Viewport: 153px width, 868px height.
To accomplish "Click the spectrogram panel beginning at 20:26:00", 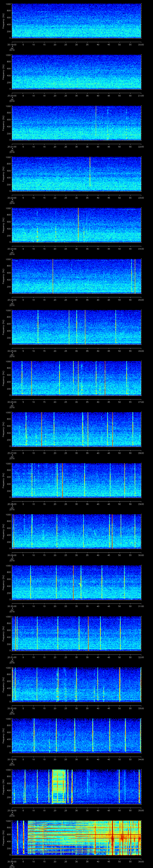I will [76, 378].
